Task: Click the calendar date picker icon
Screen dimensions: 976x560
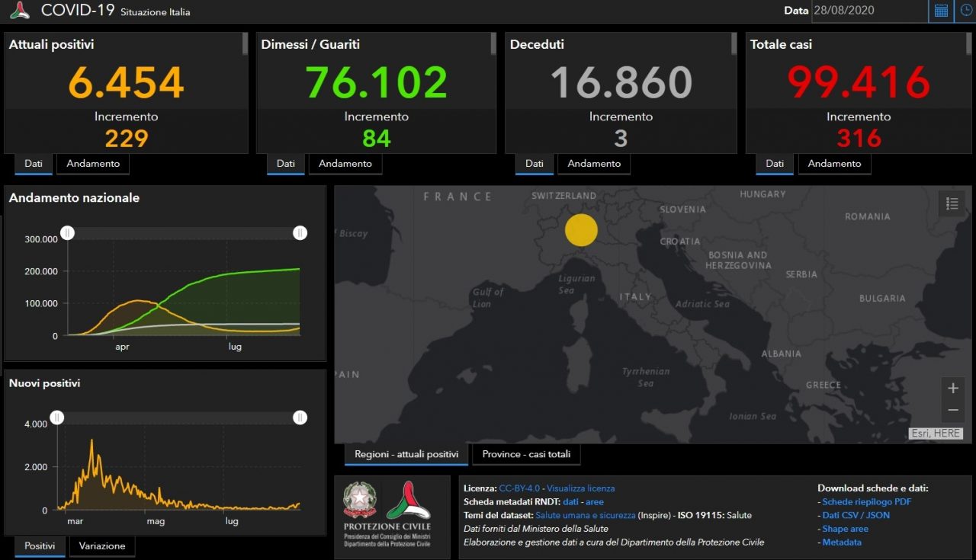Action: click(x=941, y=11)
